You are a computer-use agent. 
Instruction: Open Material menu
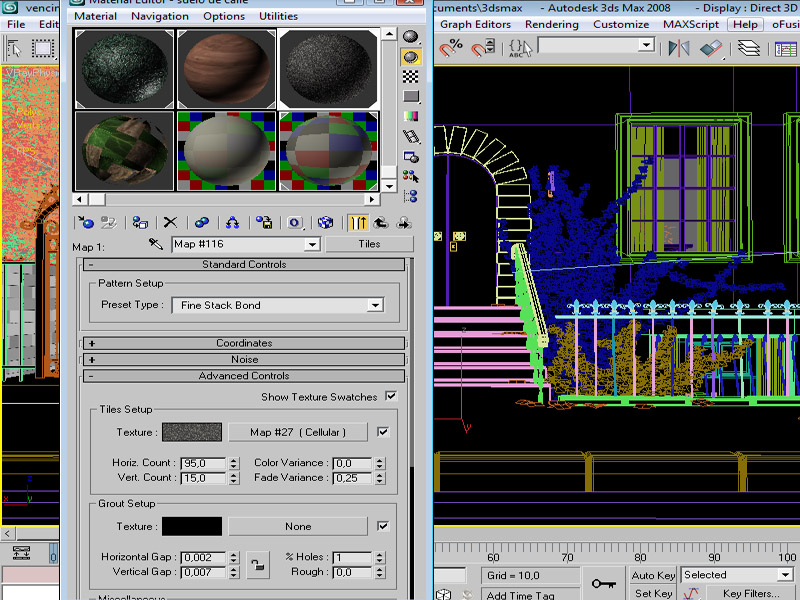click(x=95, y=16)
